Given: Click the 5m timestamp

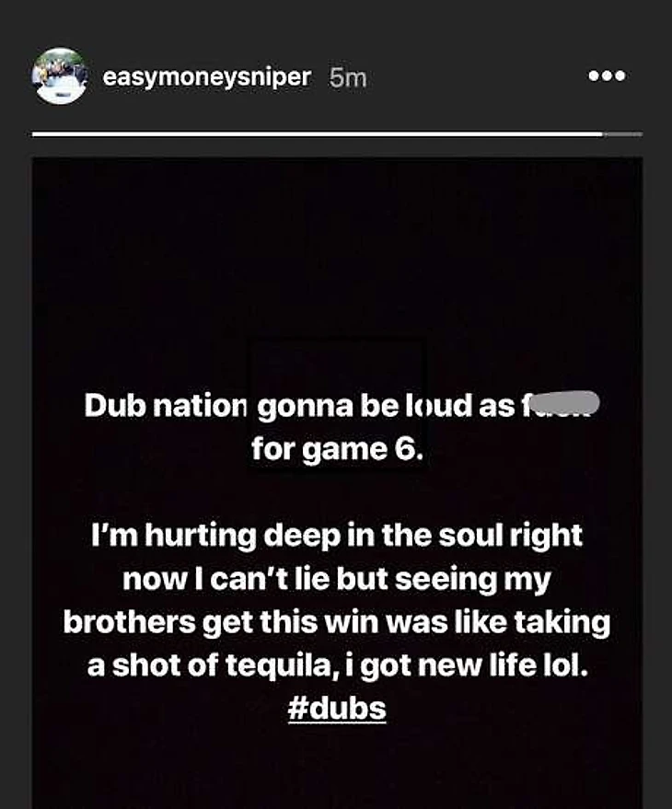Looking at the screenshot, I should point(348,78).
